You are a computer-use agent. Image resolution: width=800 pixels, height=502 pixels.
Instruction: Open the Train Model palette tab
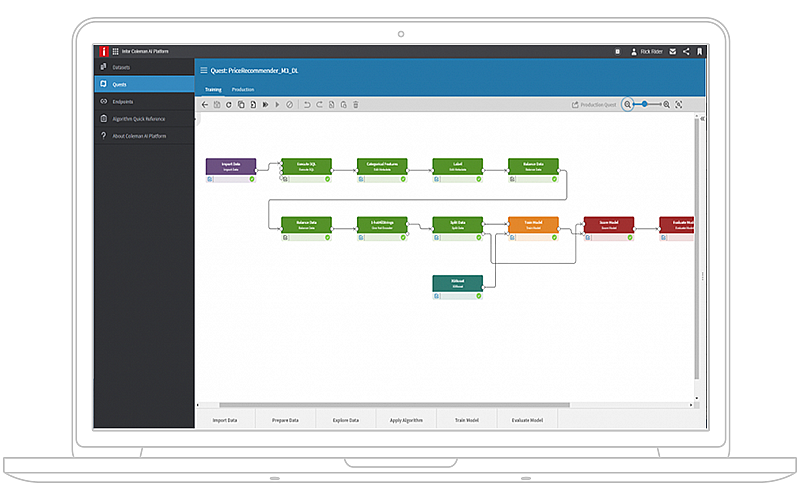(467, 420)
